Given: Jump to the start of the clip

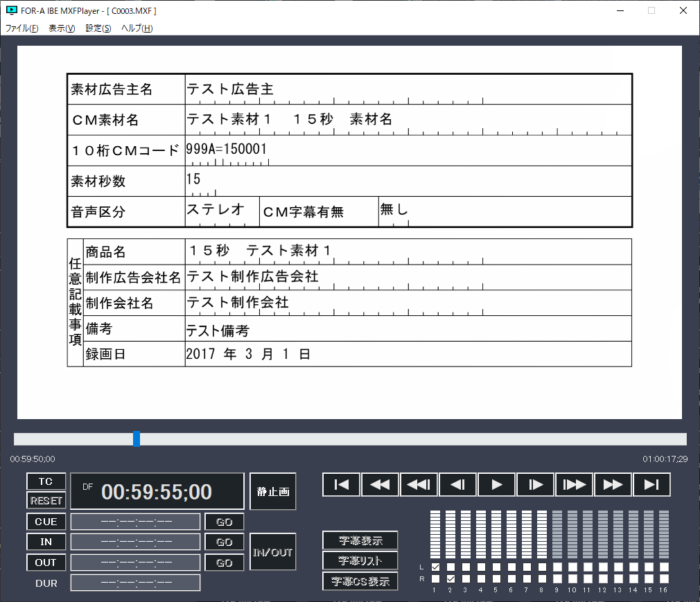Looking at the screenshot, I should tap(341, 485).
